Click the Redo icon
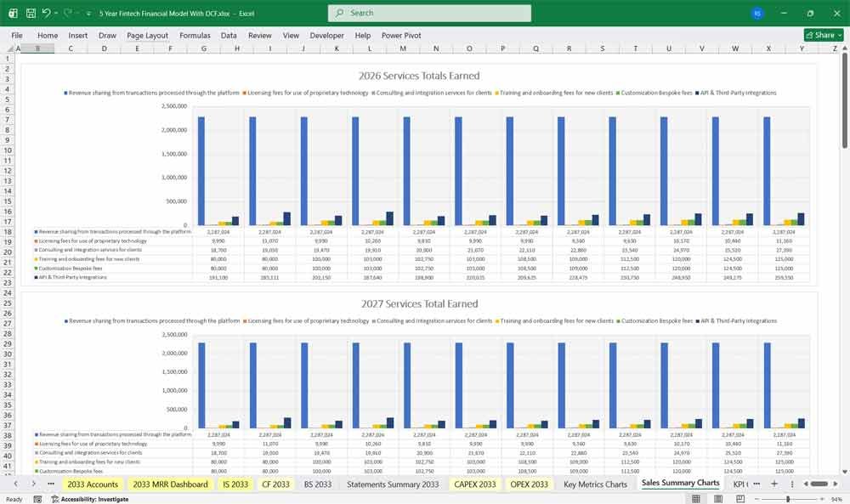Viewport: 850px width, 504px height. click(67, 13)
